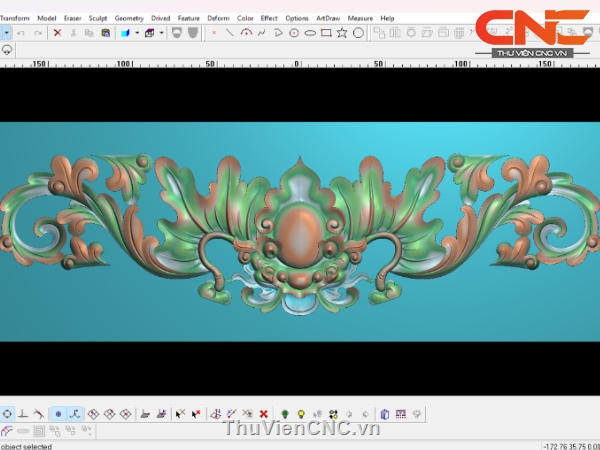The image size is (600, 450).
Task: Toggle the highlighted point snap button
Action: [x=57, y=413]
